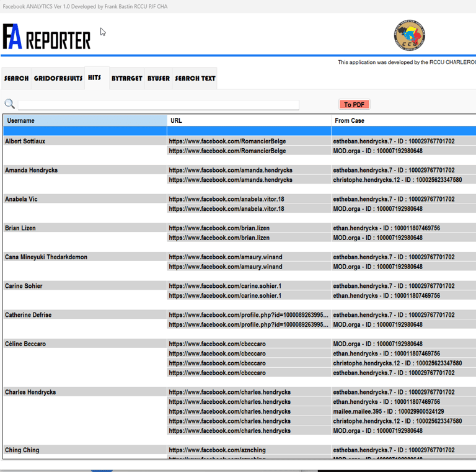Select the HITS tab
476x472 pixels.
coord(97,78)
